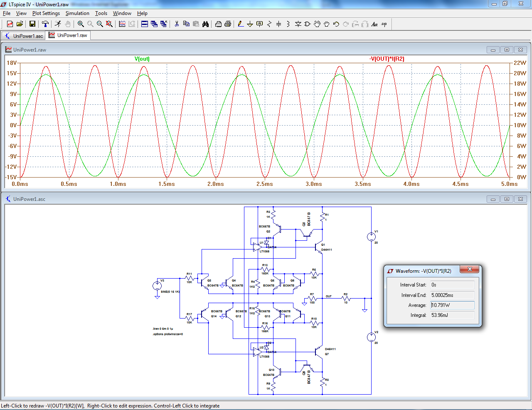
Task: Click the 18V left axis label
Action: click(12, 63)
